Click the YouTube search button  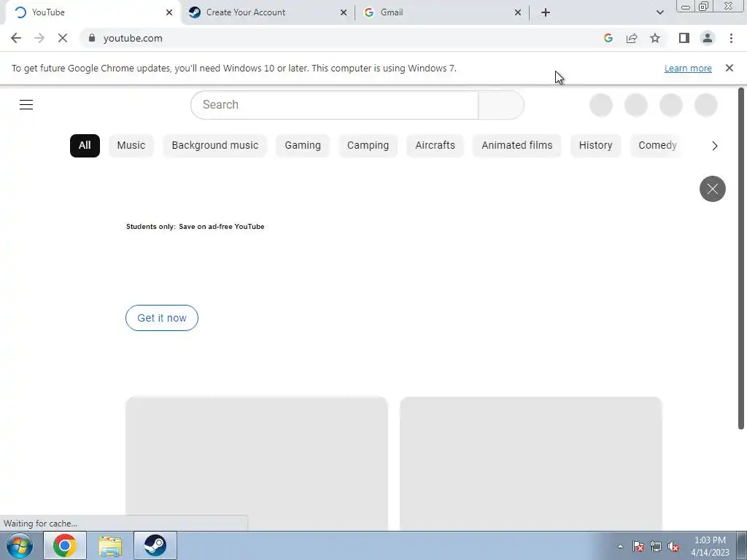pos(501,105)
